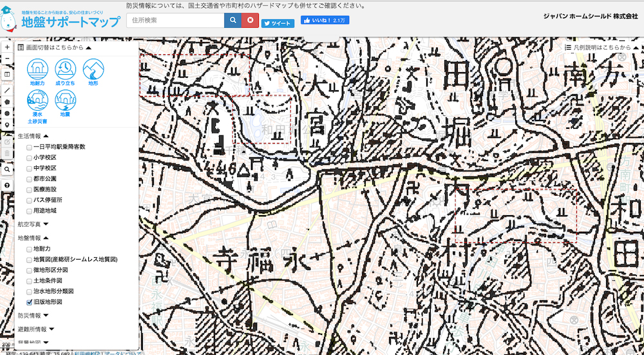Image resolution: width=644 pixels, height=355 pixels.
Task: Click the panel icon beside 画面切替はこちらから
Action: tap(21, 48)
